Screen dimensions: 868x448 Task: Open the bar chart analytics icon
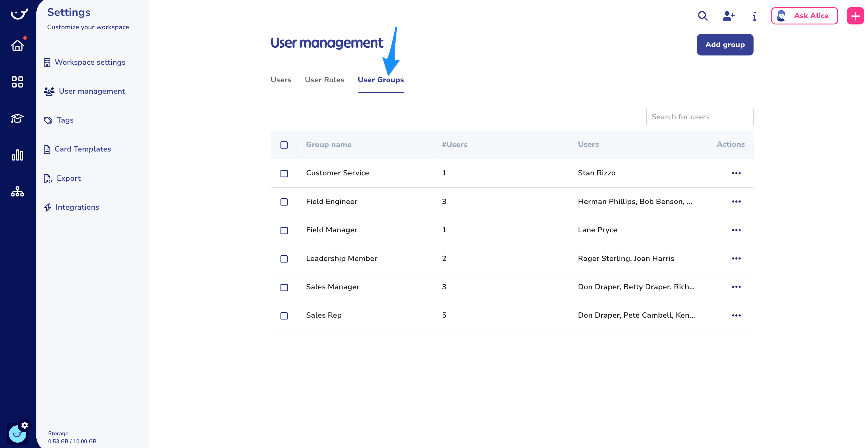(x=18, y=155)
